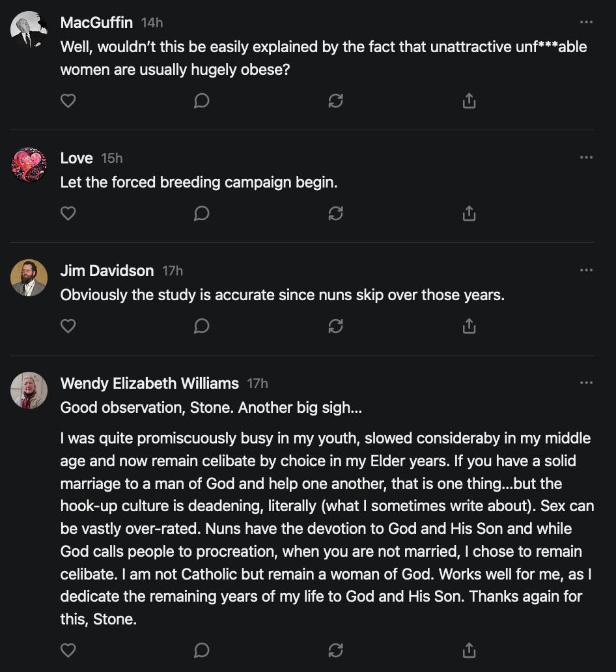
Task: Reply to Wendy Elizabeth Williams's comment
Action: [202, 650]
